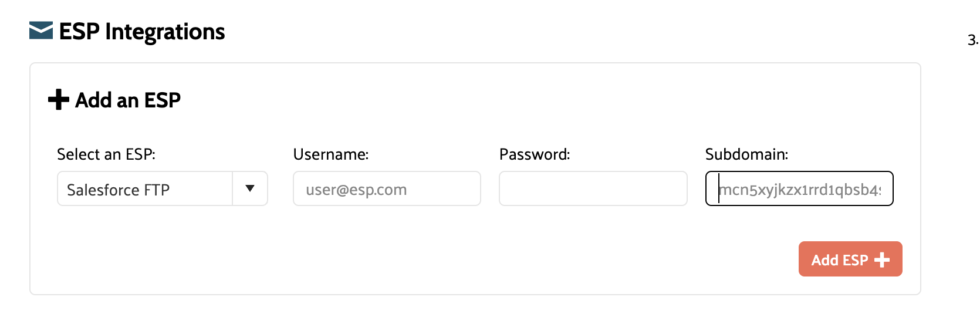This screenshot has height=317, width=980.
Task: Focus the Username input field
Action: click(x=387, y=188)
